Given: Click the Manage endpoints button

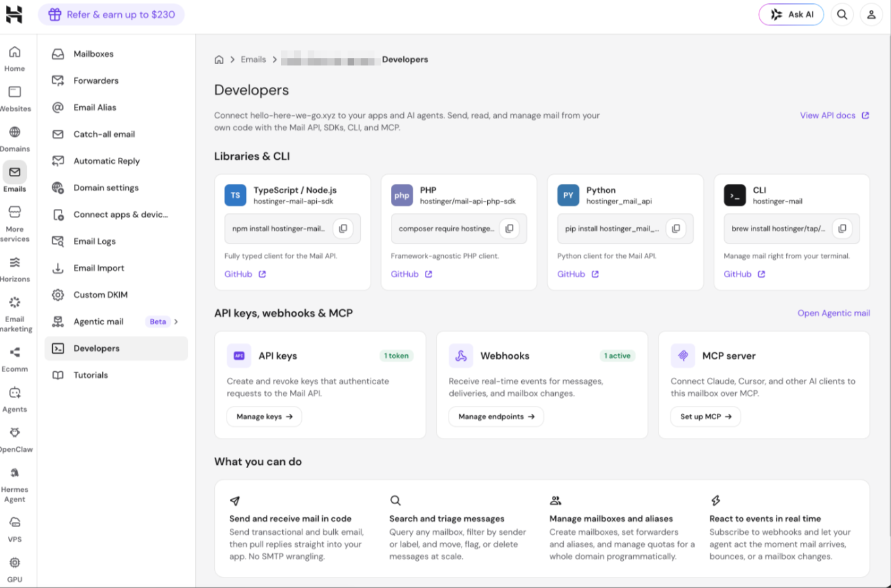Looking at the screenshot, I should click(496, 416).
